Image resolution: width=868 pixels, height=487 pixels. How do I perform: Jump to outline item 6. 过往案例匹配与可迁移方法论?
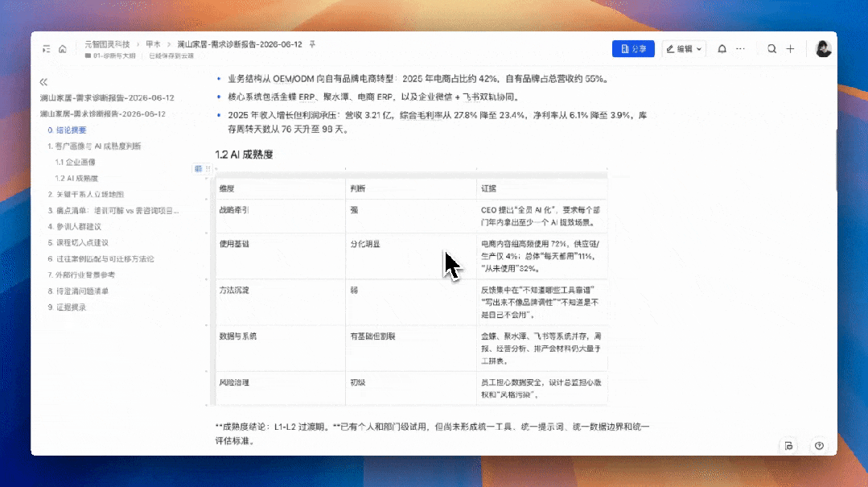point(101,258)
